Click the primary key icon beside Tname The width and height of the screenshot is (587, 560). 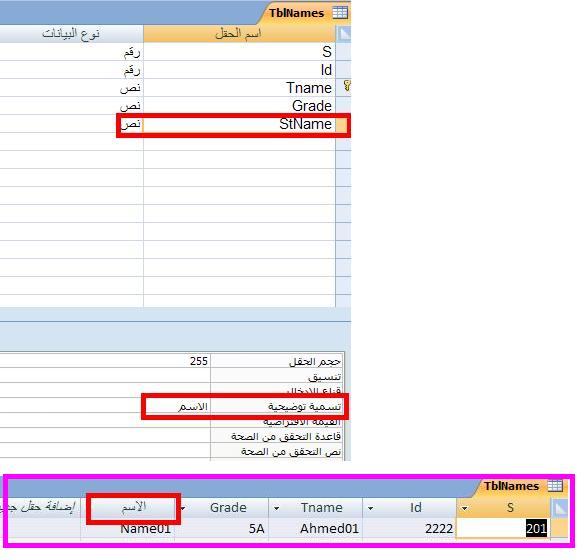347,86
